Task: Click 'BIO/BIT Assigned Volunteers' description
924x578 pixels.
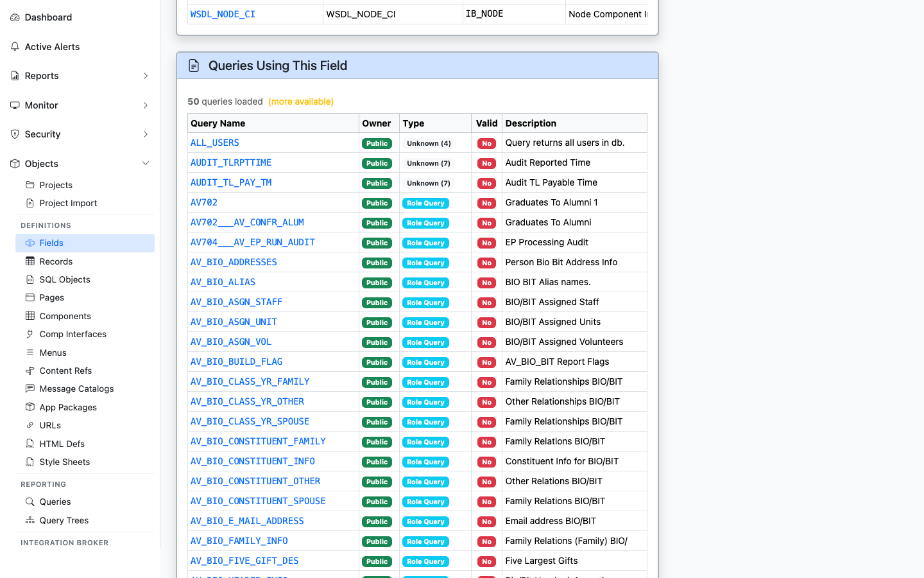Action: pos(564,342)
